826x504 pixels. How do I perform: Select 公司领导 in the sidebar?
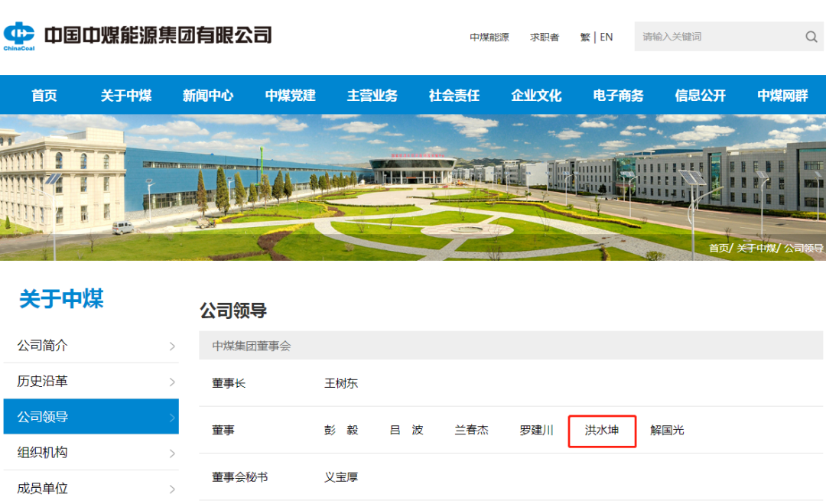[91, 417]
